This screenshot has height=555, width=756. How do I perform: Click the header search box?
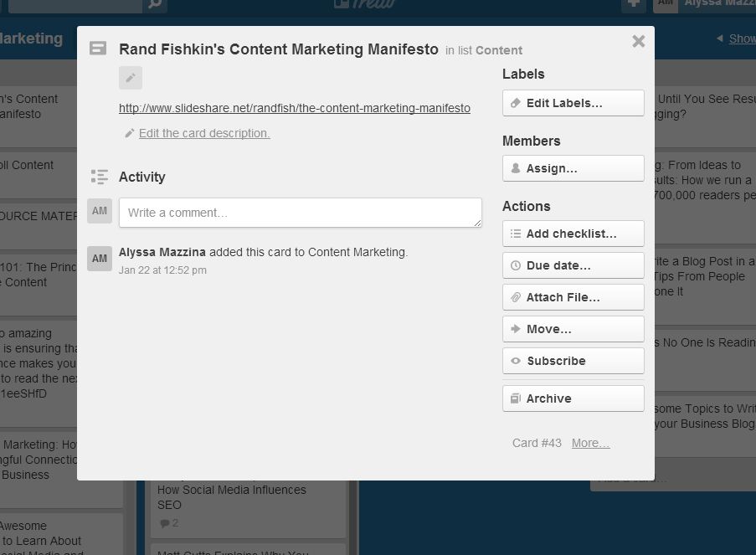point(75,4)
